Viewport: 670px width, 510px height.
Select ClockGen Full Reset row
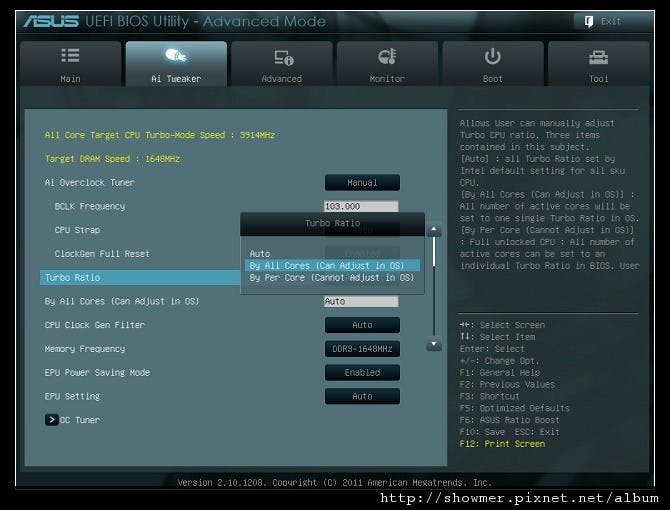tap(102, 254)
